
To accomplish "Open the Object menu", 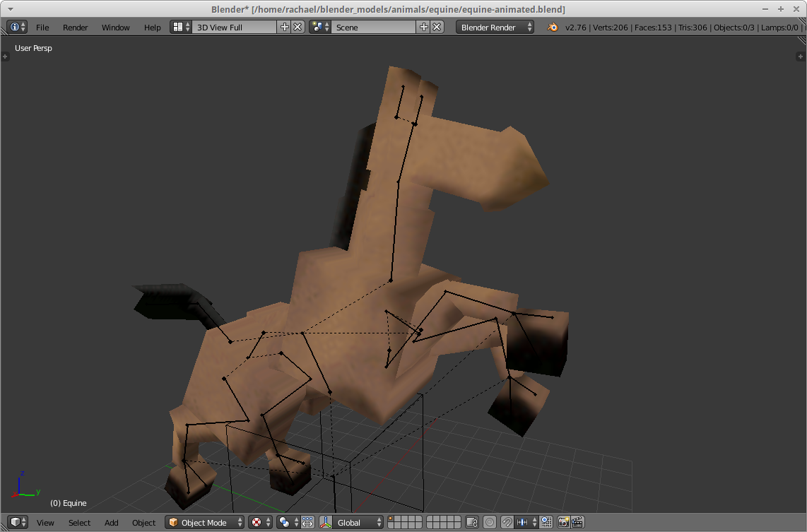I will point(144,523).
